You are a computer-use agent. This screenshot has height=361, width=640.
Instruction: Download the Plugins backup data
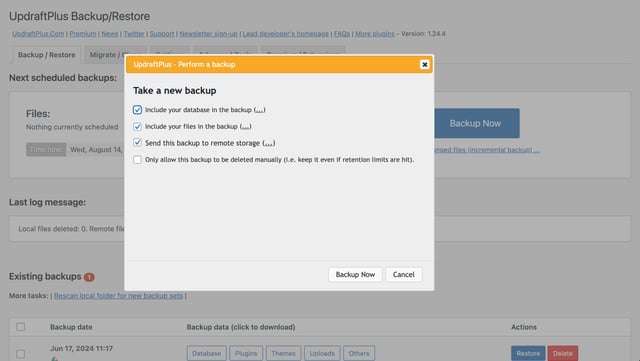(246, 353)
